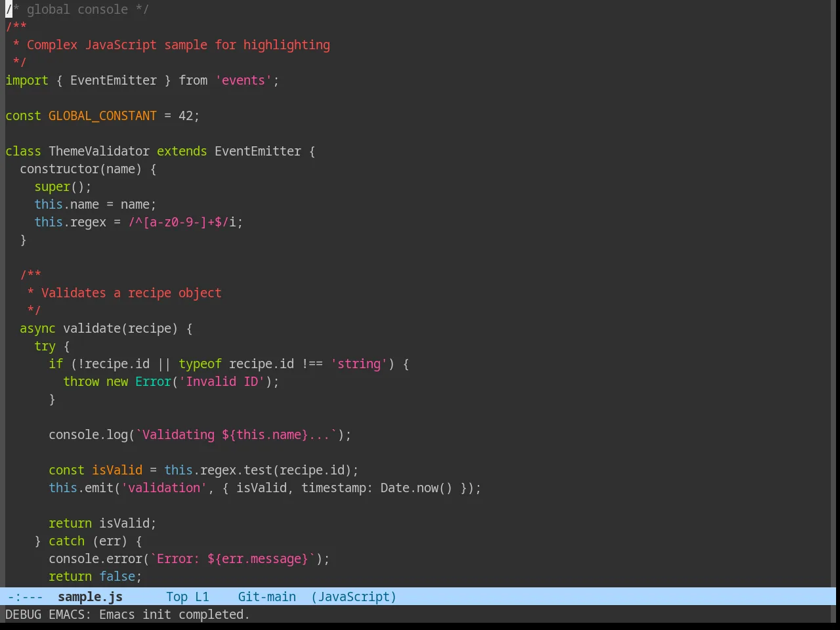Click the ThemeValidator class name
This screenshot has height=630, width=840.
tap(99, 151)
